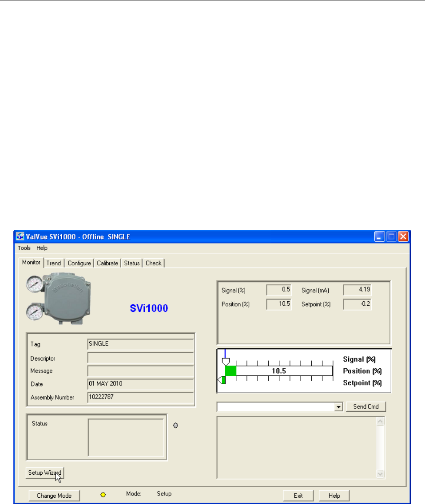Click the signal pointer marker on gauge

point(226,361)
